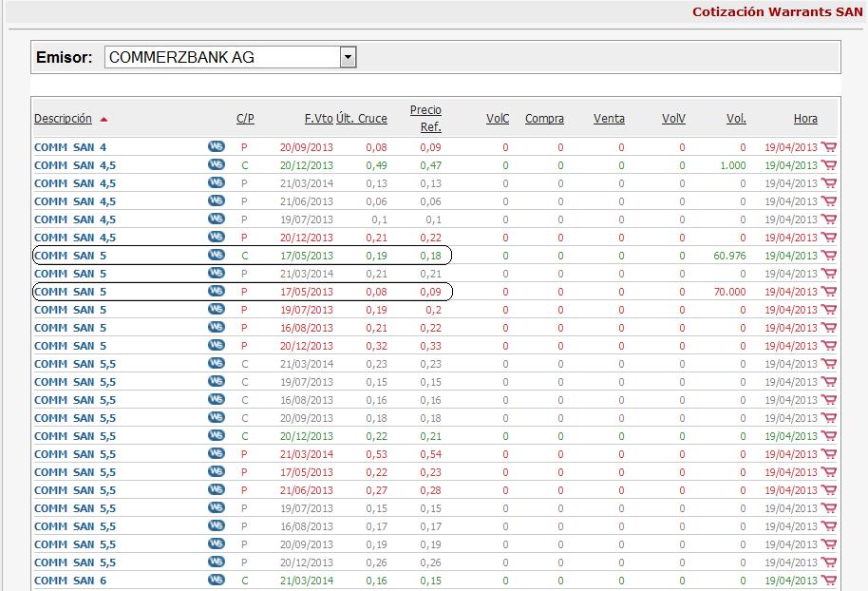Click cart icon for COMM SAN 4,5 put 19/07/2013
Viewport: 868px width, 591px height.
click(x=829, y=219)
